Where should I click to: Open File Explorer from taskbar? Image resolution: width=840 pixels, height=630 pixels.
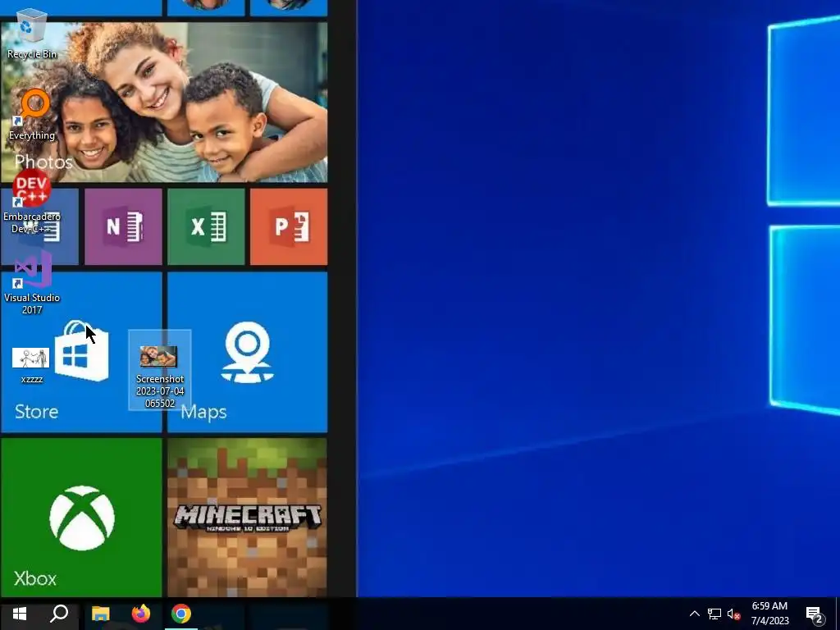click(x=100, y=614)
